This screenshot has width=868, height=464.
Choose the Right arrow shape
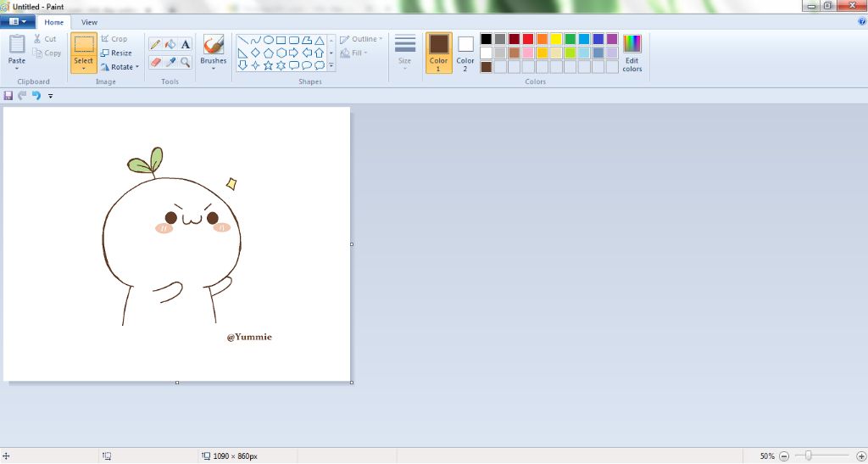(294, 53)
